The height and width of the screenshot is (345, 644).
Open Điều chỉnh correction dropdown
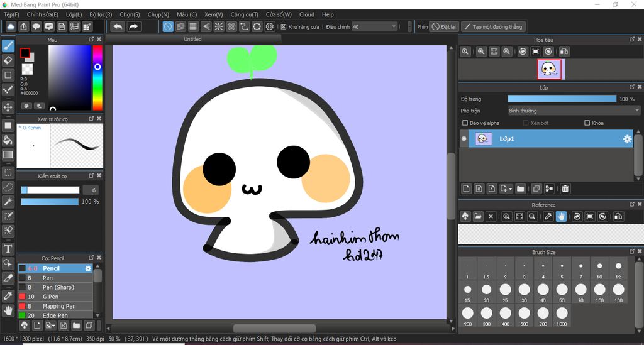pyautogui.click(x=375, y=26)
